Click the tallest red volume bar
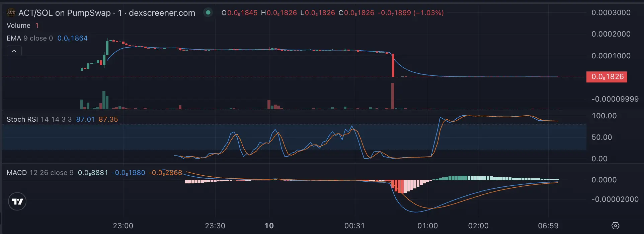 (x=393, y=96)
